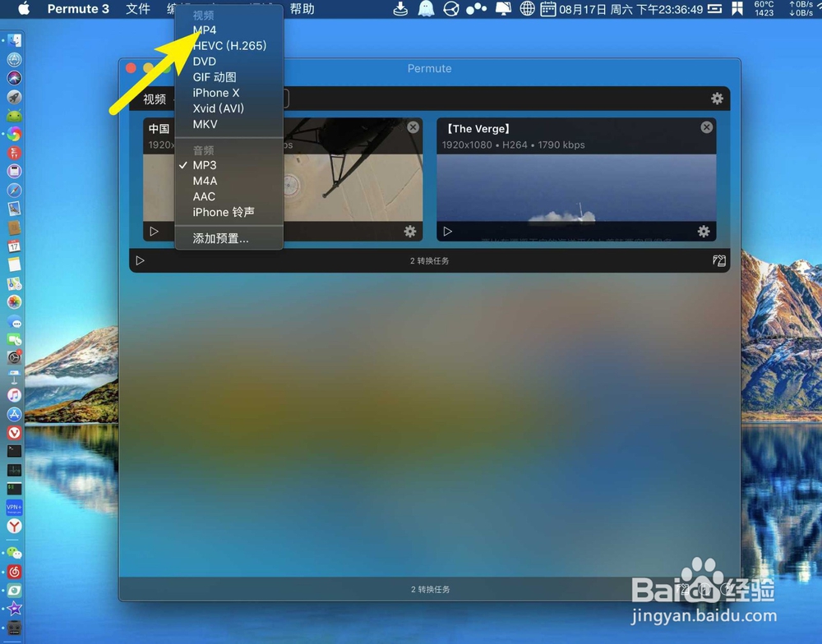Open Maps app in dock

(14, 283)
